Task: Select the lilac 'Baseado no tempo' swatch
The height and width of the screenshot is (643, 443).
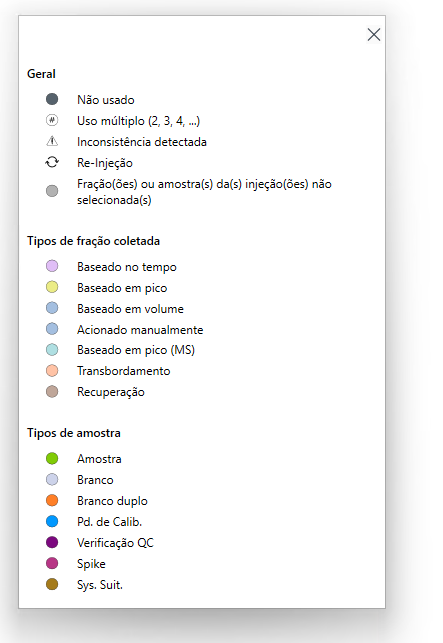Action: point(52,266)
